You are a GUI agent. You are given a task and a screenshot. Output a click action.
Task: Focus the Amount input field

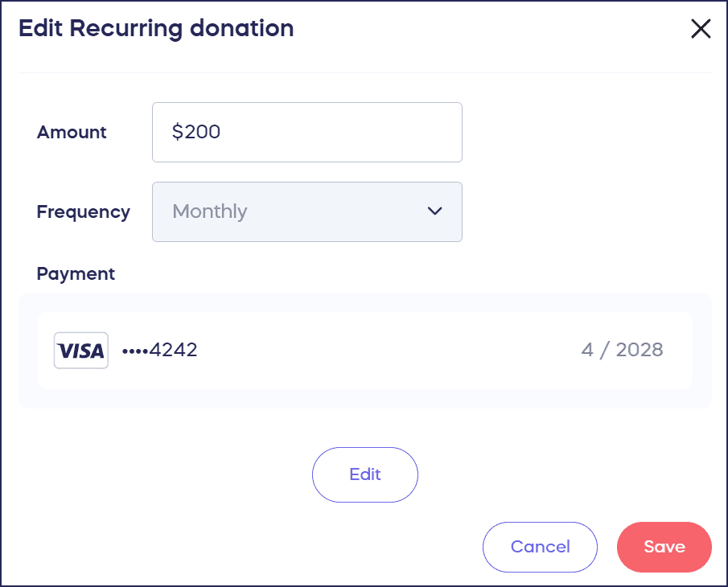pyautogui.click(x=322, y=132)
